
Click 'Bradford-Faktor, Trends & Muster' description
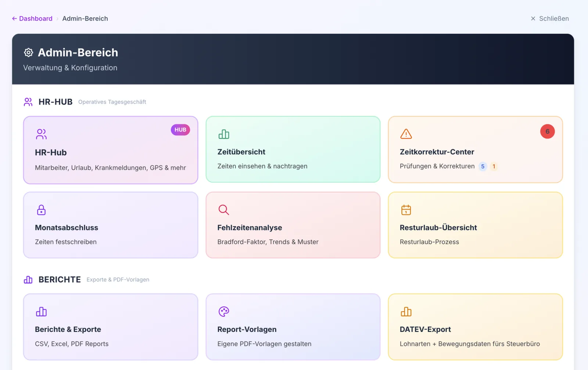[268, 242]
